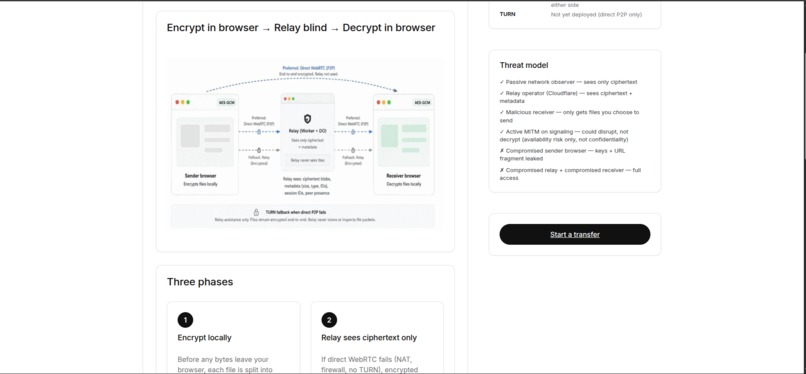This screenshot has width=806, height=374.
Task: Click 'Decrypts files locally' caption under receiver
Action: click(404, 183)
